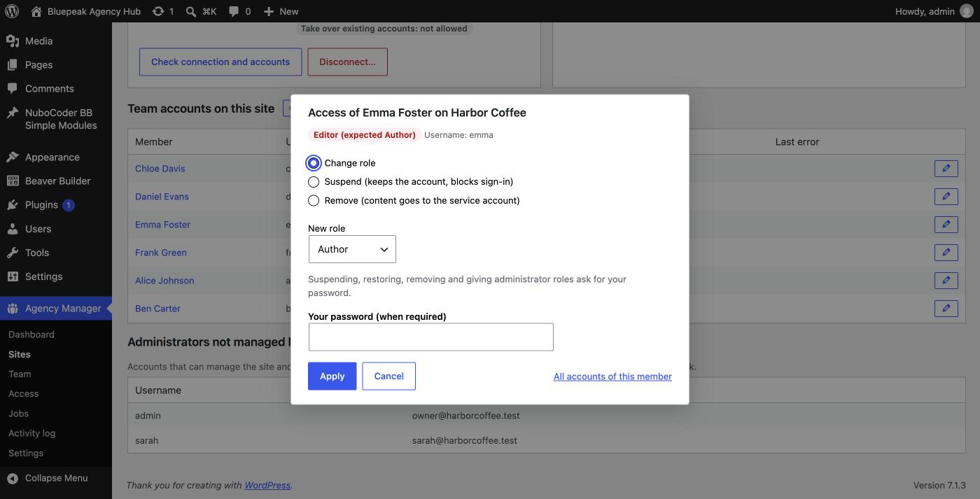The height and width of the screenshot is (499, 980).
Task: Open the Alice Johnson member link
Action: (x=164, y=281)
